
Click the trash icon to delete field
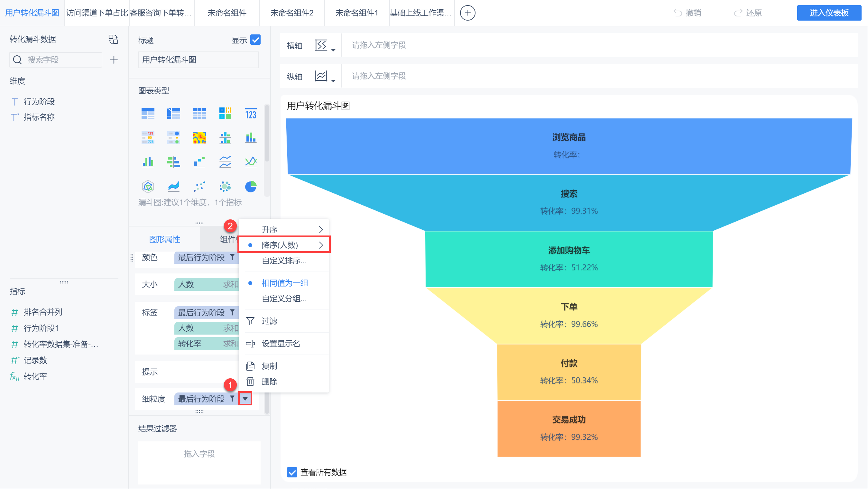[250, 382]
